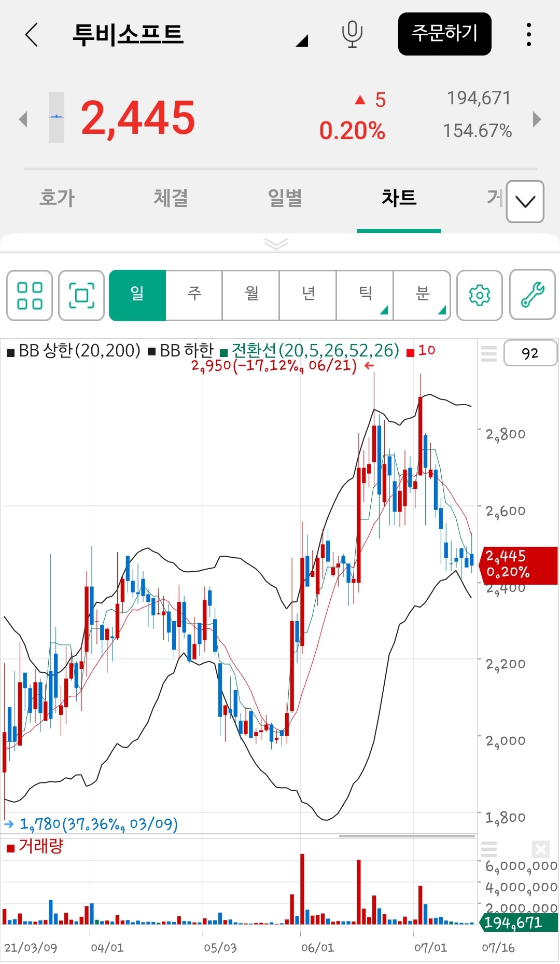
Task: Open the four-square multi-chart layout icon
Action: (x=30, y=295)
